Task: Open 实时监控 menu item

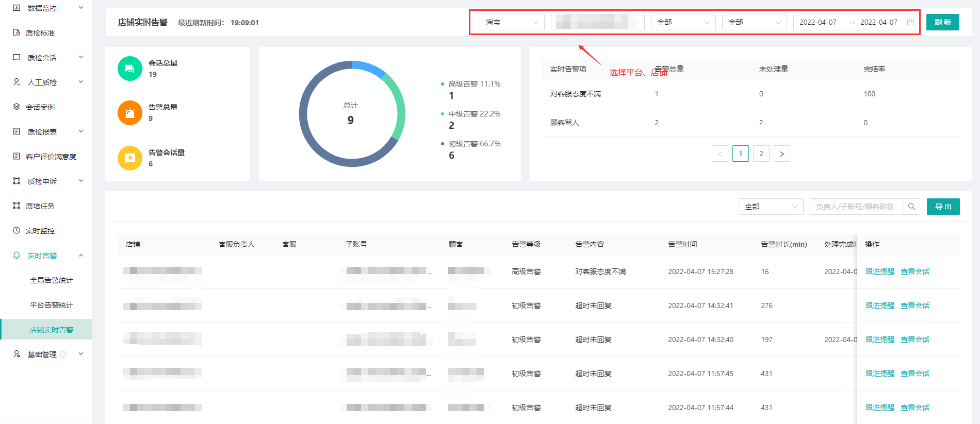Action: coord(40,231)
